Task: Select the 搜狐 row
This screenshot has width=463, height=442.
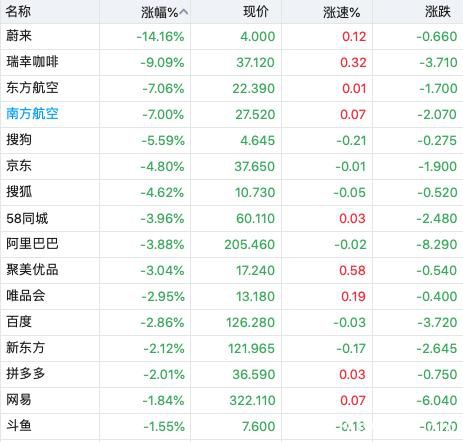Action: [x=231, y=192]
